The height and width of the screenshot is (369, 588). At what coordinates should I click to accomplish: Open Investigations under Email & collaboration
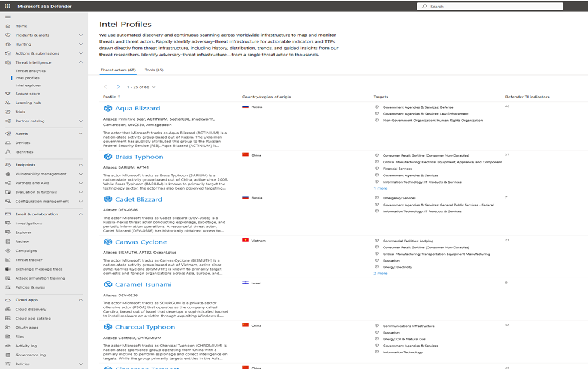pos(29,223)
